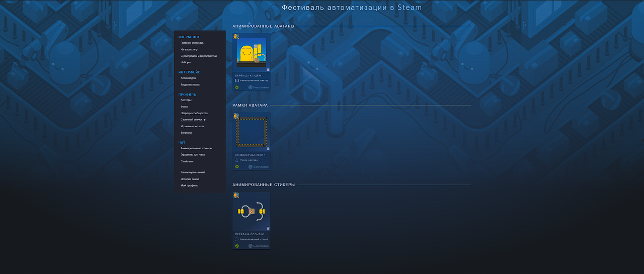
Task: Click the green checkmark on Конвейерная лента
Action: click(237, 166)
